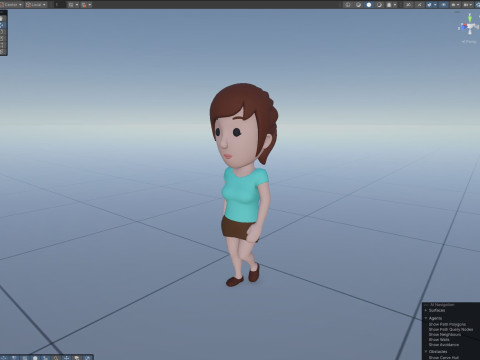This screenshot has height=360, width=480.
Task: Click the 'Show Neighbours' option
Action: (x=445, y=334)
